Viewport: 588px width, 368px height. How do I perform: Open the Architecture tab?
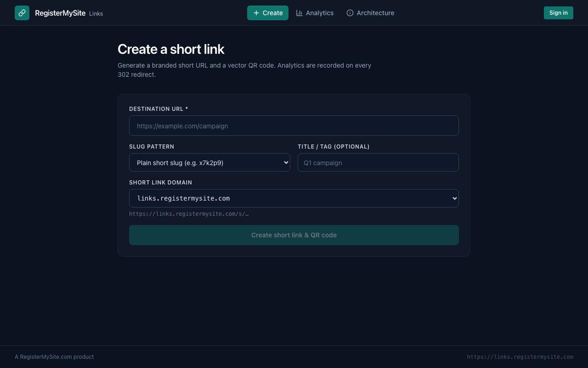coord(370,13)
